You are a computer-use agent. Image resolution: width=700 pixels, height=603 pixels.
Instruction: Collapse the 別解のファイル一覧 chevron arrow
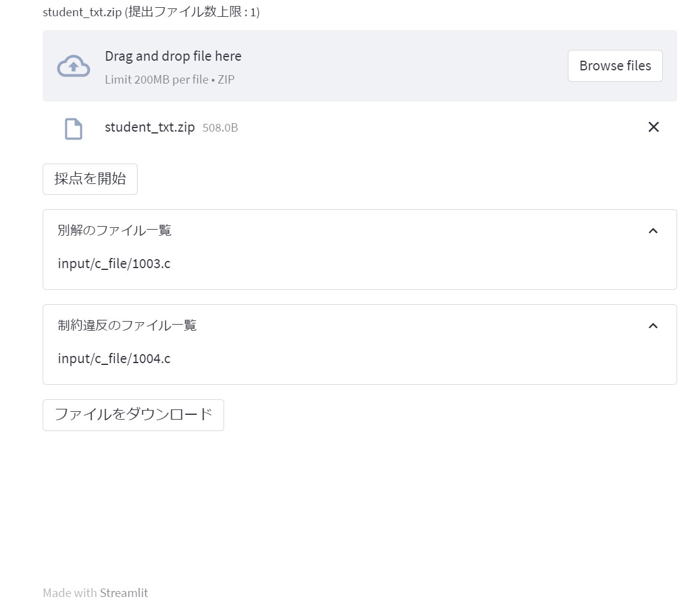click(x=653, y=231)
